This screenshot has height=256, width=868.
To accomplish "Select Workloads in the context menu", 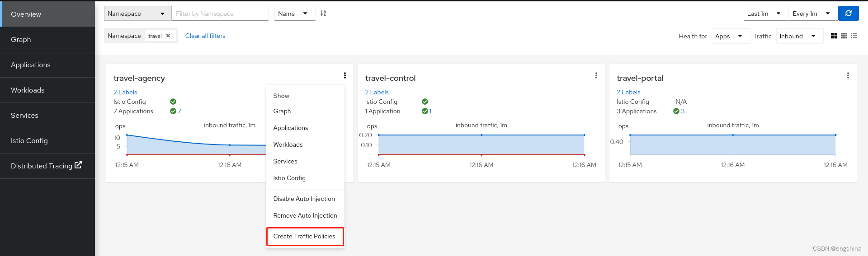I will (x=305, y=144).
